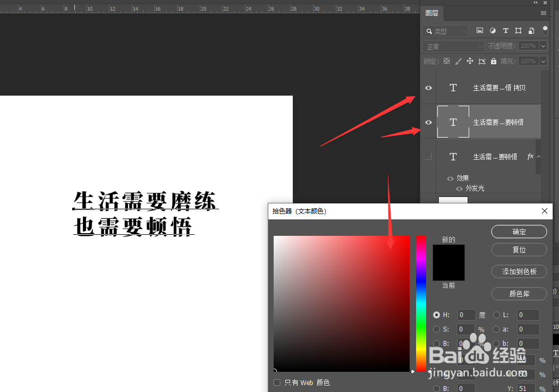Click the 外发光 effect label
Screen dimensions: 559x392
475,188
